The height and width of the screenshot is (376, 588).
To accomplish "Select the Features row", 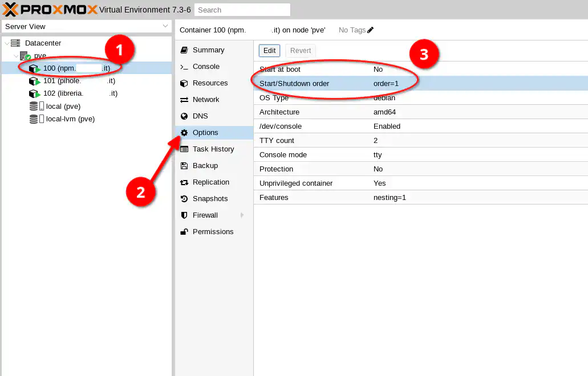I will (421, 197).
